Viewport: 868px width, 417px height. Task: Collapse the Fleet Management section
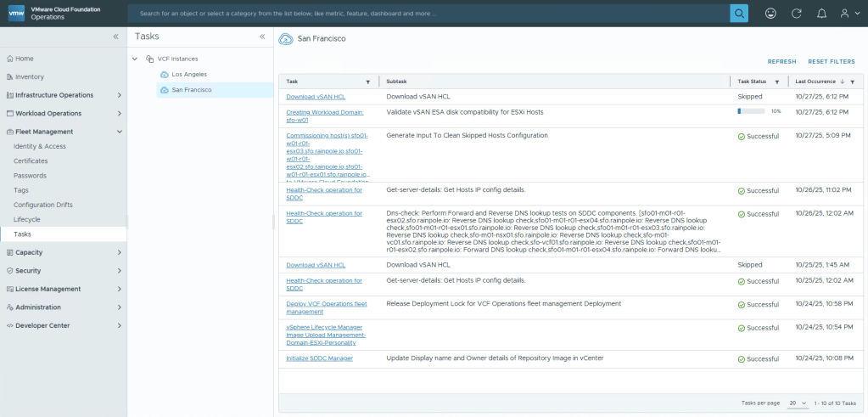click(x=120, y=132)
